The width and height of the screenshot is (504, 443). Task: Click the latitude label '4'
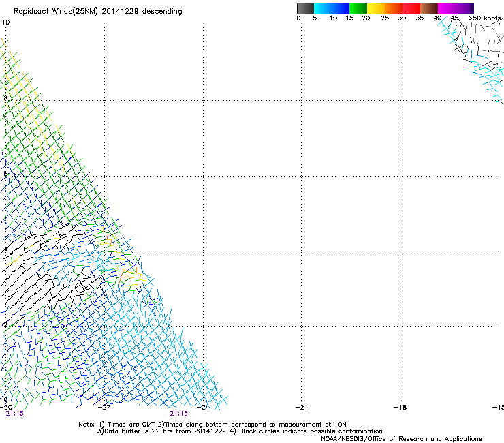coord(5,249)
